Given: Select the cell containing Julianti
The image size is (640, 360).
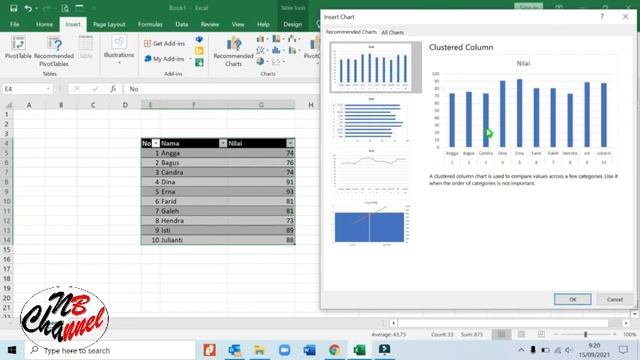Looking at the screenshot, I should [x=193, y=240].
